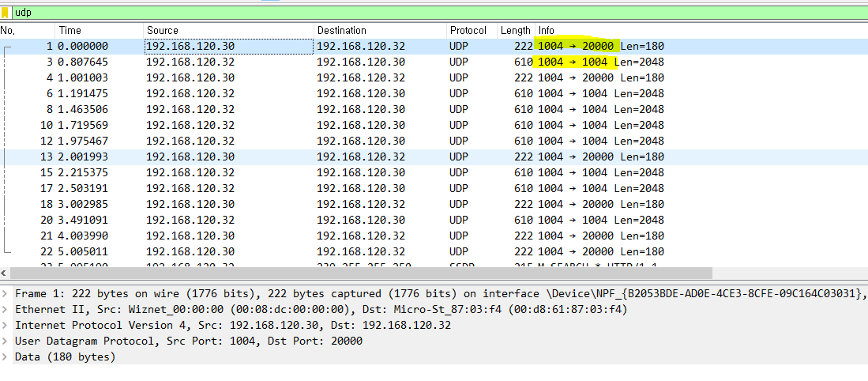Click source 192.168.120.32 in packet 20 row
Screen dimensions: 868x381
point(190,220)
